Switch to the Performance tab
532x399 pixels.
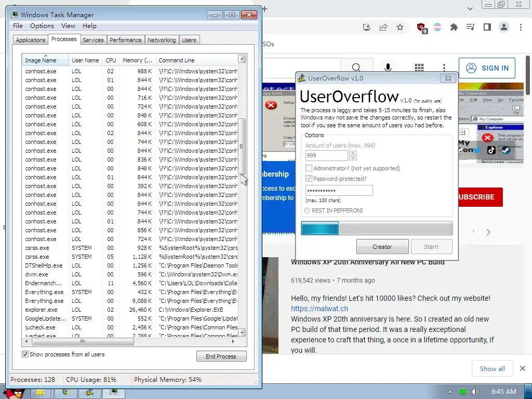click(126, 39)
